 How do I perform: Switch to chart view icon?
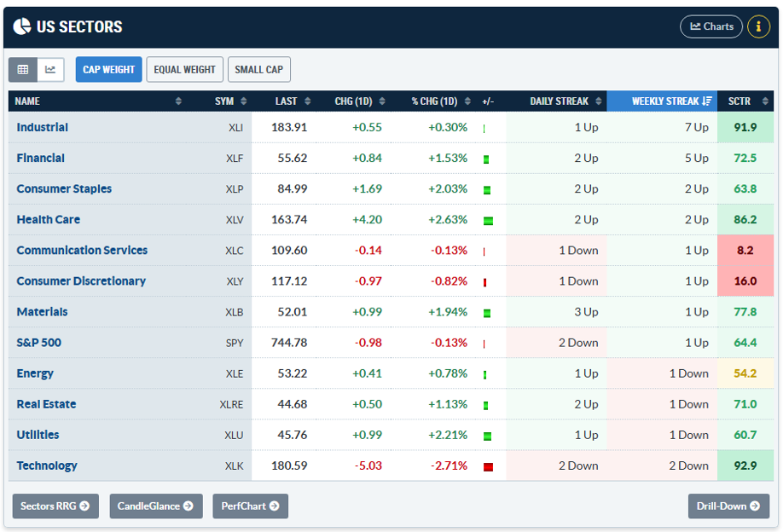(x=50, y=69)
